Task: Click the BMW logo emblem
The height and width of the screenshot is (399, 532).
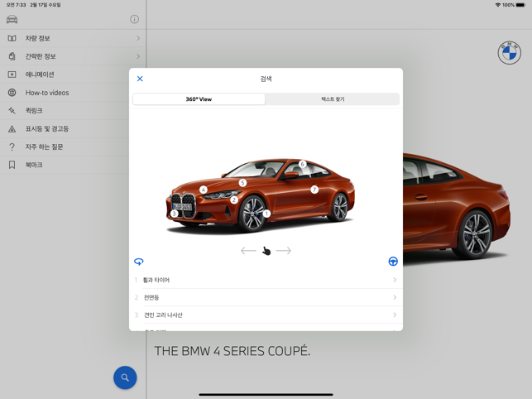Action: pyautogui.click(x=510, y=53)
